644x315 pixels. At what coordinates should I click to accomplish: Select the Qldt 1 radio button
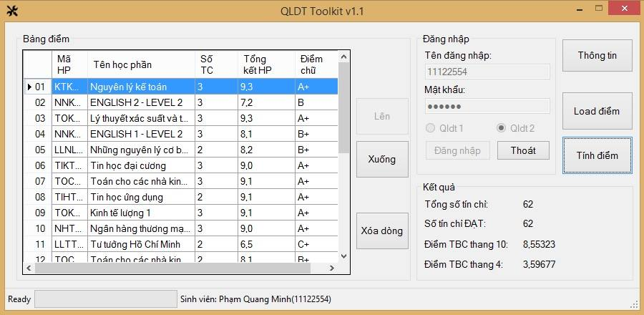[x=431, y=128]
